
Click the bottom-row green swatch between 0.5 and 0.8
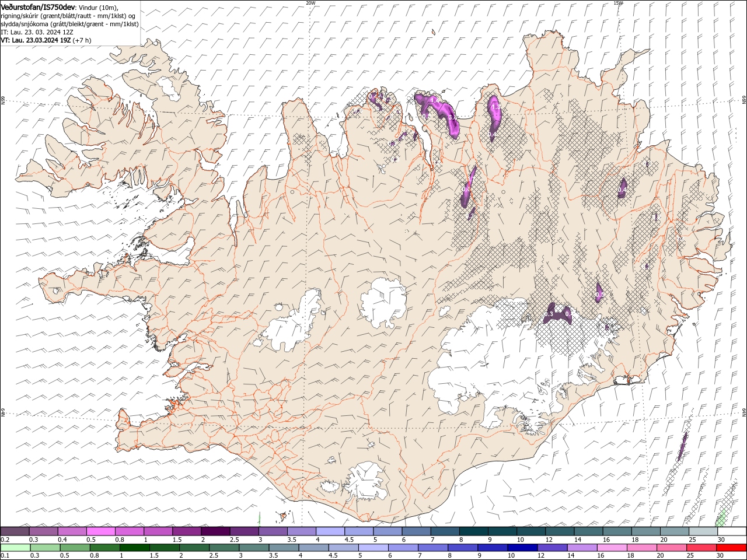coord(75,548)
